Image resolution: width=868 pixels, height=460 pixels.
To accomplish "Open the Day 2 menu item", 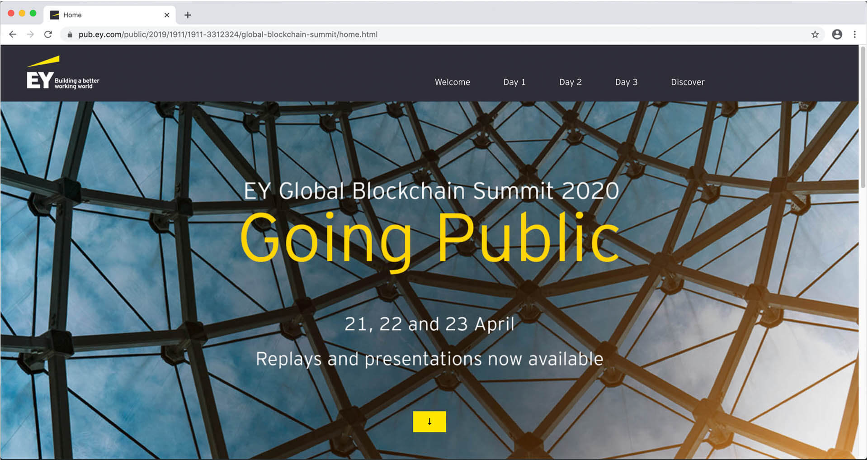I will coord(571,82).
